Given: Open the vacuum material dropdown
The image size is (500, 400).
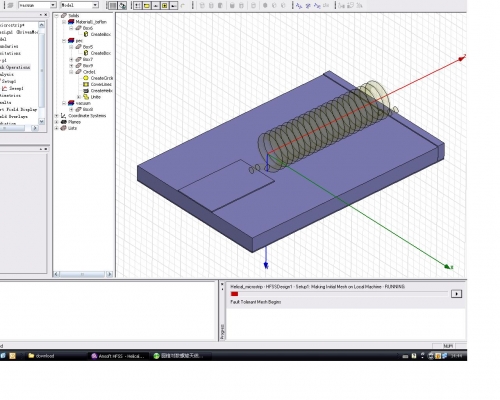Looking at the screenshot, I should pyautogui.click(x=53, y=5).
